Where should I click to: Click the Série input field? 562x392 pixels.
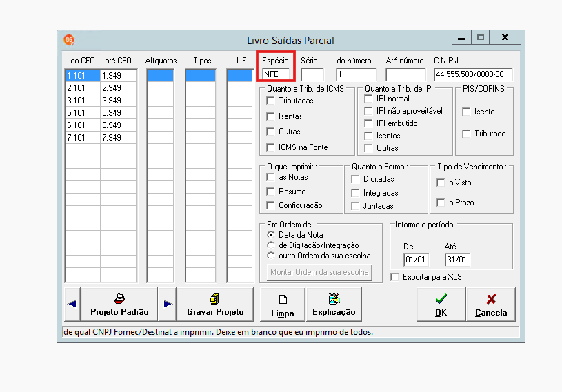pyautogui.click(x=312, y=74)
